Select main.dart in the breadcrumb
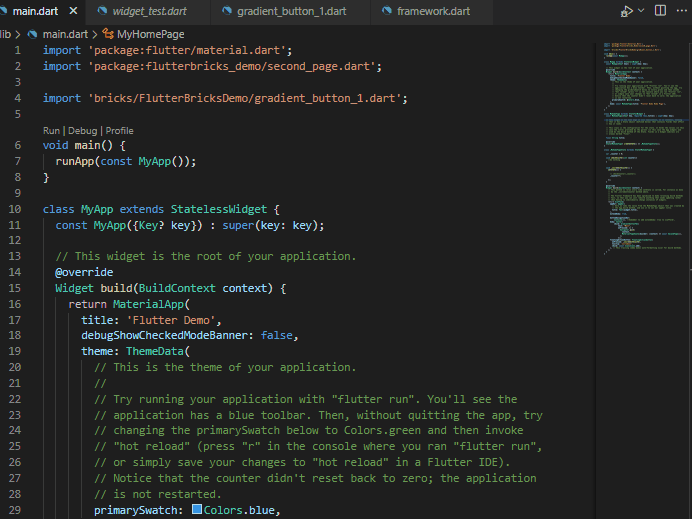The image size is (692, 519). pyautogui.click(x=65, y=34)
